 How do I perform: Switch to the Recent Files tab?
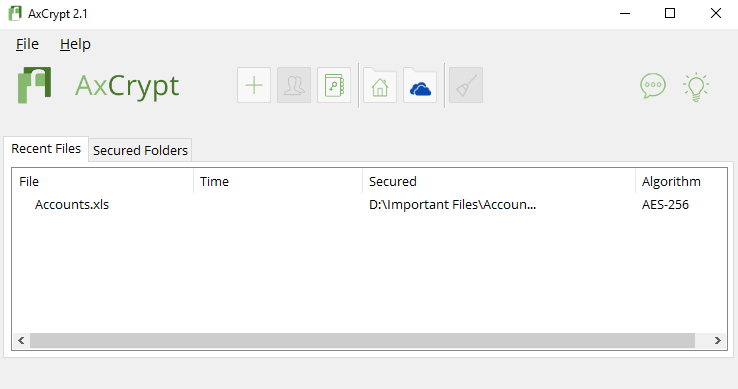46,149
